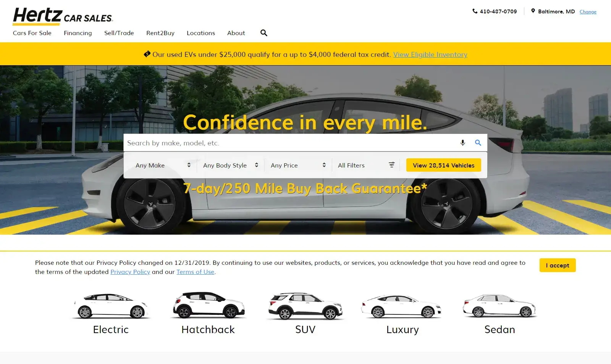This screenshot has height=364, width=611.
Task: Expand the All Filters panel
Action: (366, 165)
